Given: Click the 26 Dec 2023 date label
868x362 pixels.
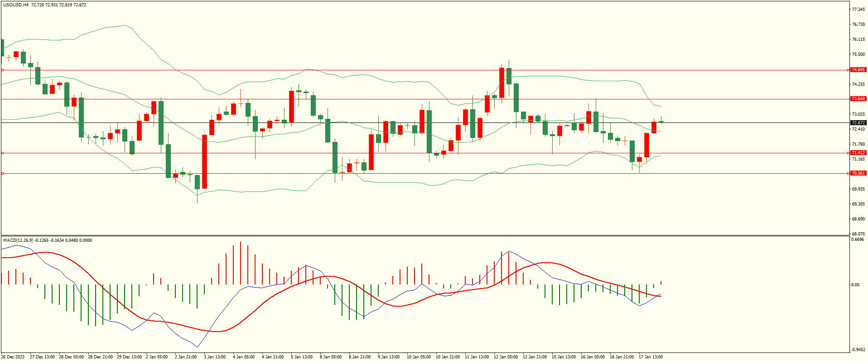Looking at the screenshot, I should 14,357.
